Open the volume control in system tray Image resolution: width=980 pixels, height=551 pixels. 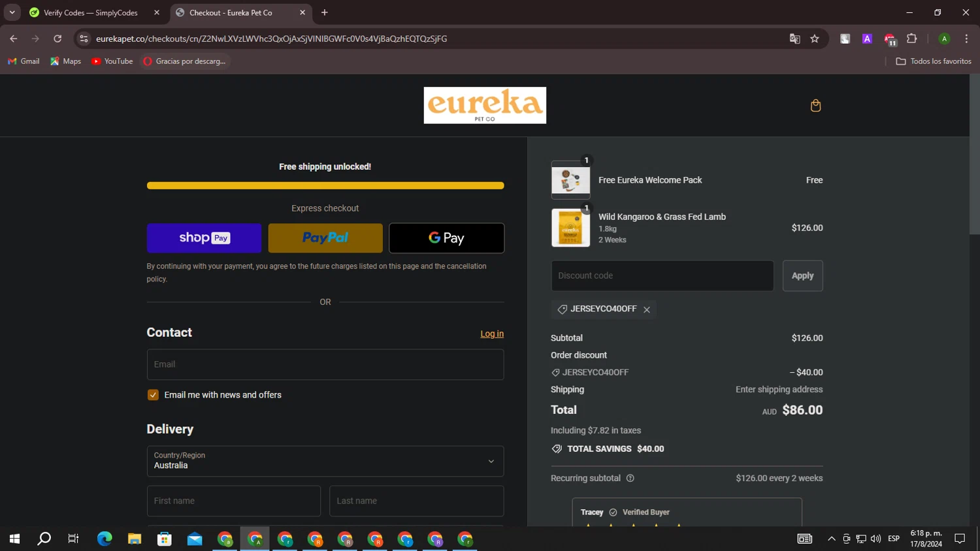coord(875,539)
